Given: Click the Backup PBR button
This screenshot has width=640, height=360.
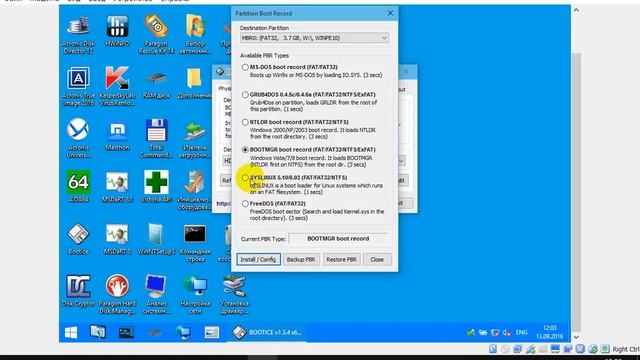Looking at the screenshot, I should click(301, 260).
